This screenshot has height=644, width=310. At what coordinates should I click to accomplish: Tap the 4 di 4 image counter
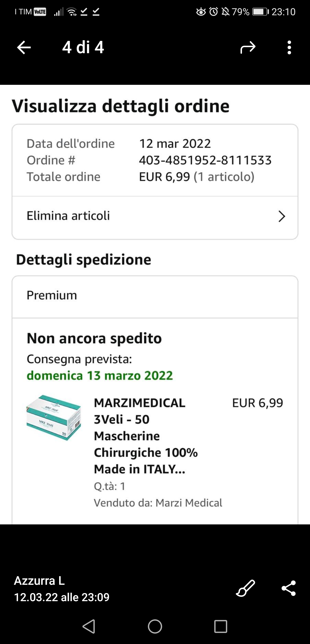point(83,47)
